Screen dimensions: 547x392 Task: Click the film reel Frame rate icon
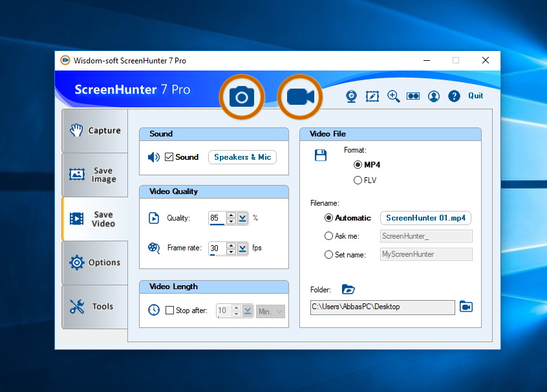click(154, 248)
